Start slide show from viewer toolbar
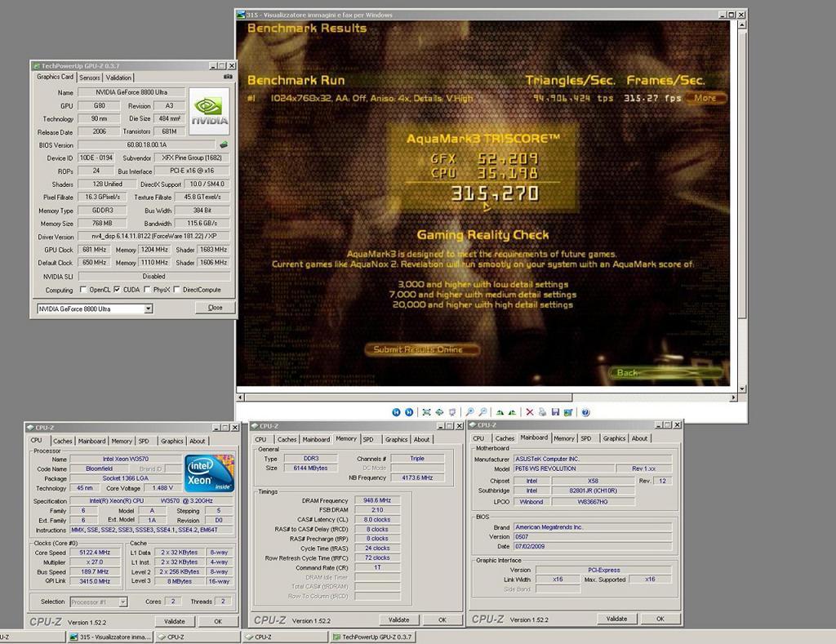 click(452, 412)
